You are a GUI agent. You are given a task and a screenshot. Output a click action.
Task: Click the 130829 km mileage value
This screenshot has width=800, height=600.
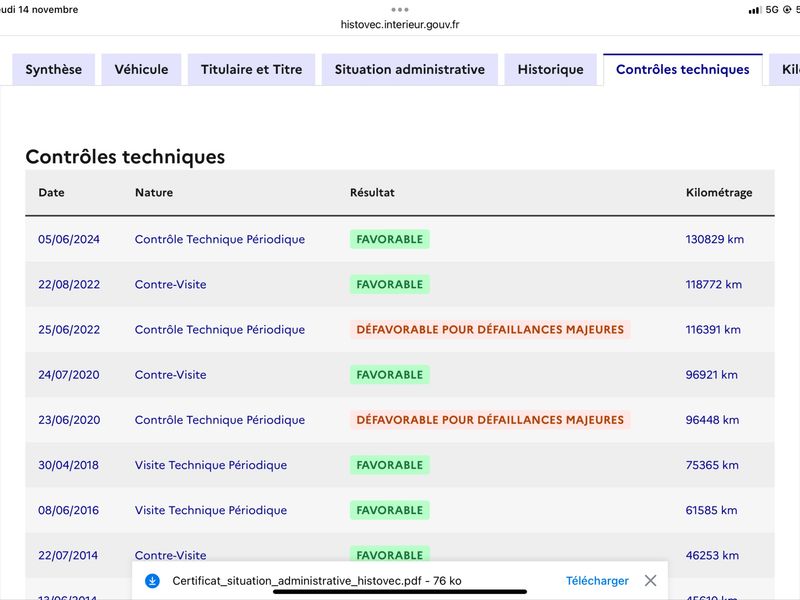(x=714, y=239)
